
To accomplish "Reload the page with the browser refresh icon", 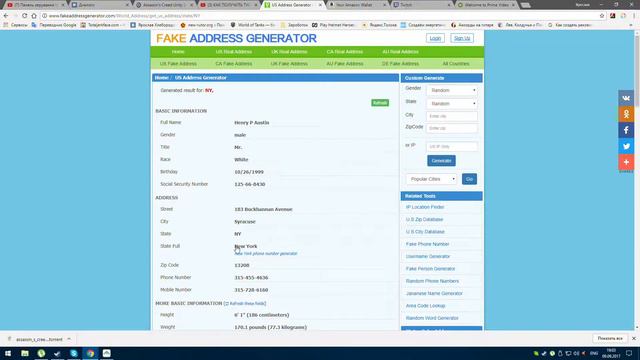I will pyautogui.click(x=24, y=16).
